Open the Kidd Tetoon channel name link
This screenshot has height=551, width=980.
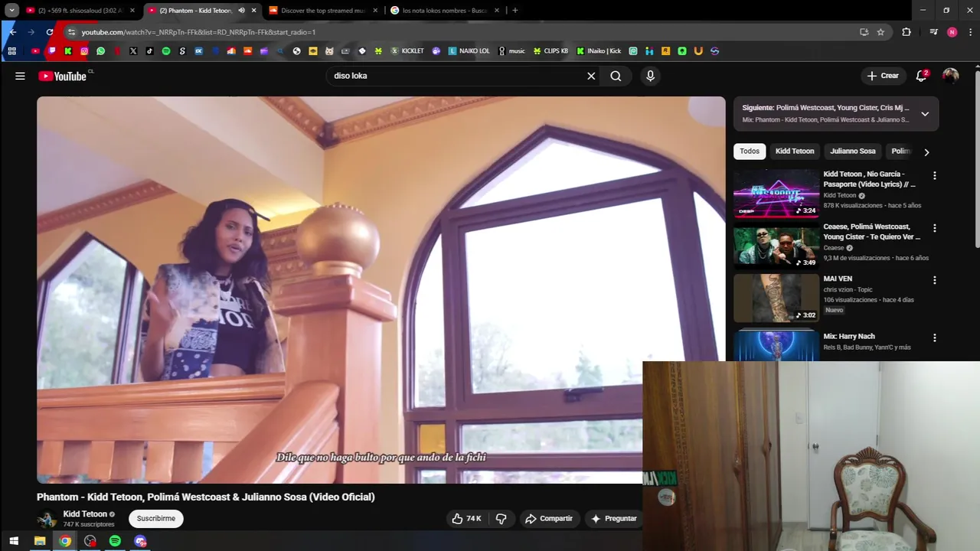coord(85,514)
